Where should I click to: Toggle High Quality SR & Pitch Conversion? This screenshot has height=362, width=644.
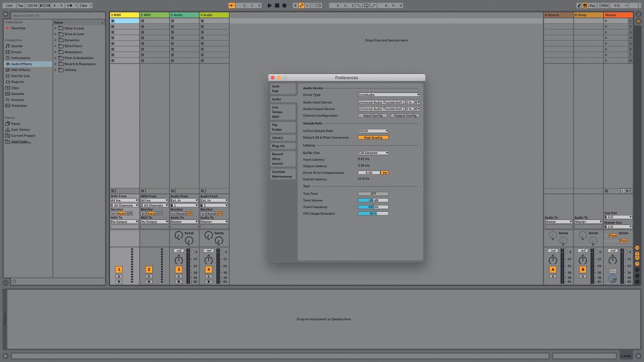(x=374, y=137)
